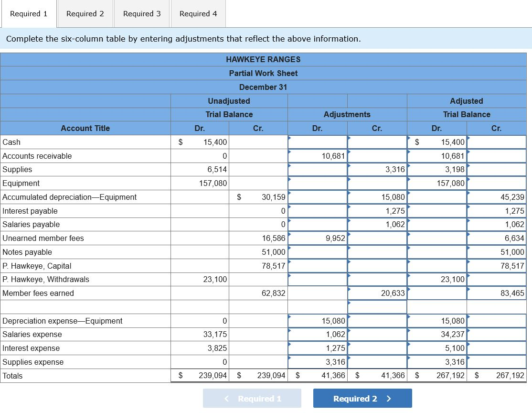This screenshot has width=532, height=413.
Task: Edit Member fees earned adjustment credit 20,633
Action: 377,293
